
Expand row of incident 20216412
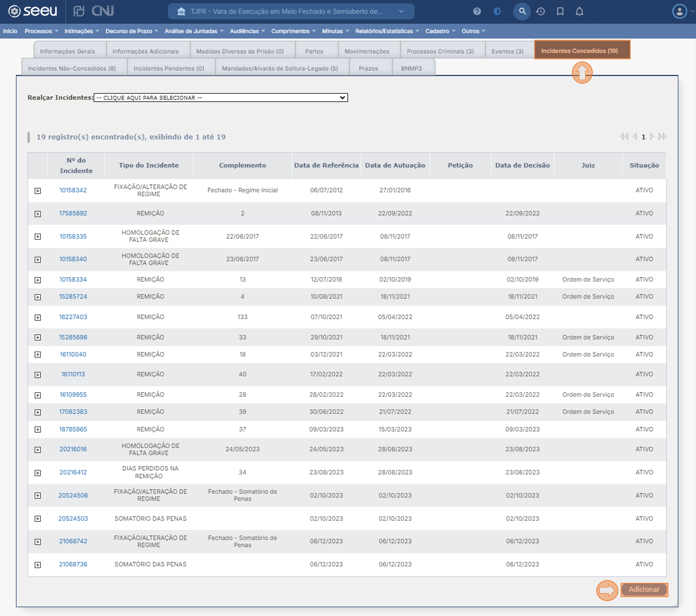(38, 473)
